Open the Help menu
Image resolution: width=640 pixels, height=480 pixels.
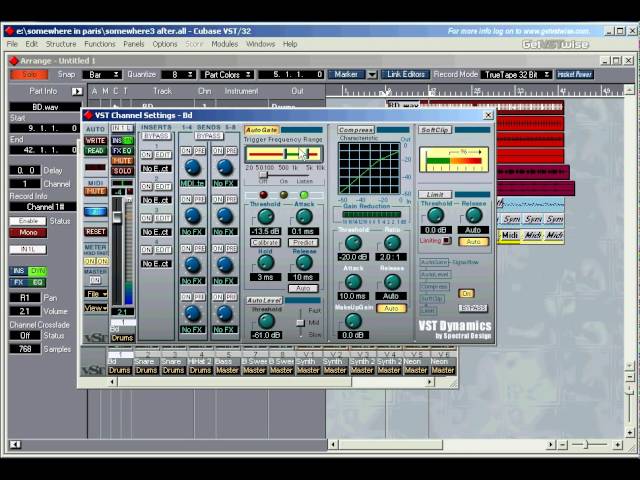290,44
